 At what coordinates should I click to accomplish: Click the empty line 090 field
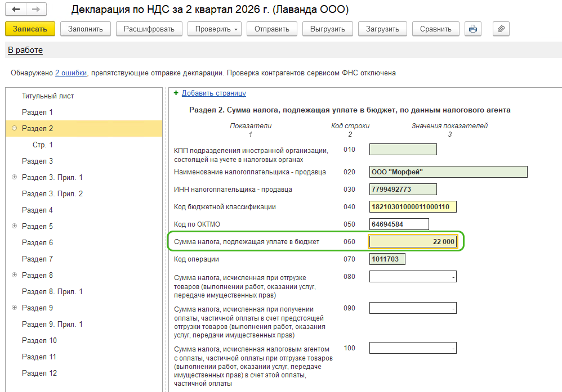click(x=413, y=308)
